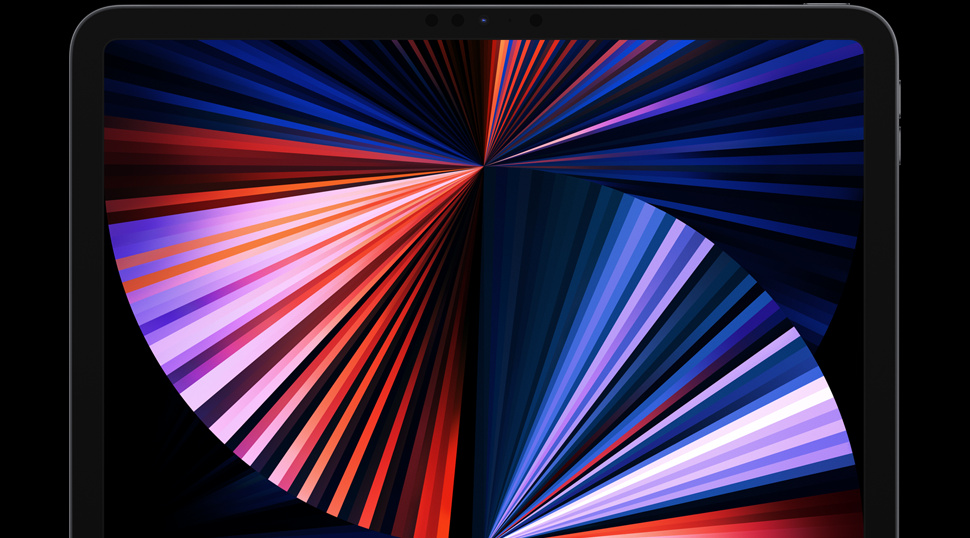The height and width of the screenshot is (538, 970).
Task: Tap the bright purple ray in upper right
Action: (x=640, y=115)
